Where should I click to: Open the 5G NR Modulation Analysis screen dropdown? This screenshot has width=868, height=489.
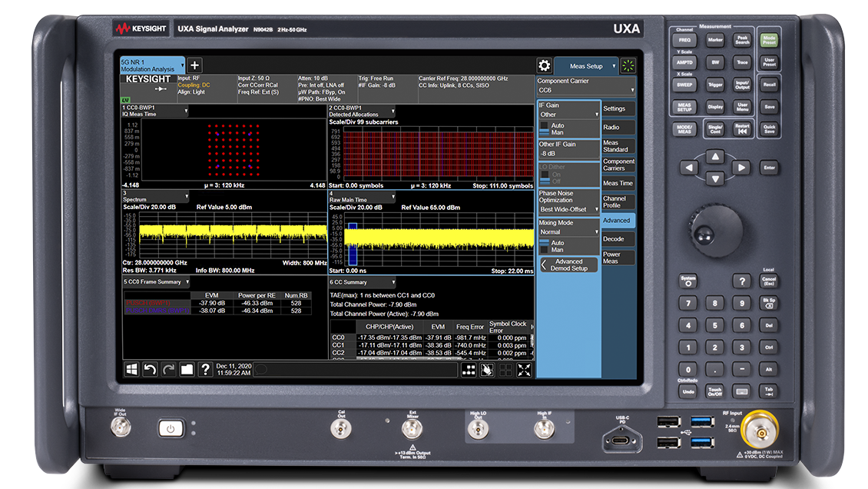(153, 65)
